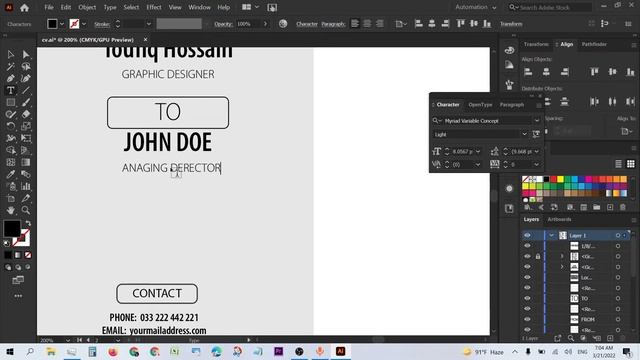This screenshot has width=640, height=360.
Task: Switch to the Artboards tab
Action: click(559, 220)
